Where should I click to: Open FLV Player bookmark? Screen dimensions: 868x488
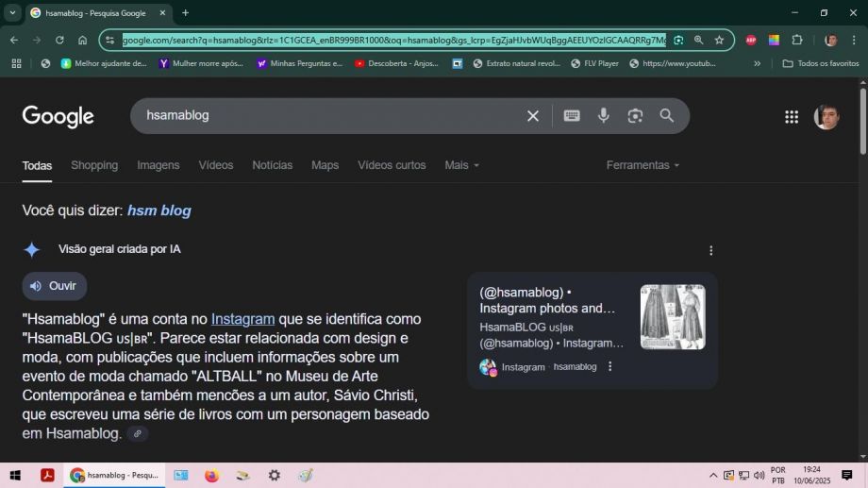pyautogui.click(x=594, y=63)
